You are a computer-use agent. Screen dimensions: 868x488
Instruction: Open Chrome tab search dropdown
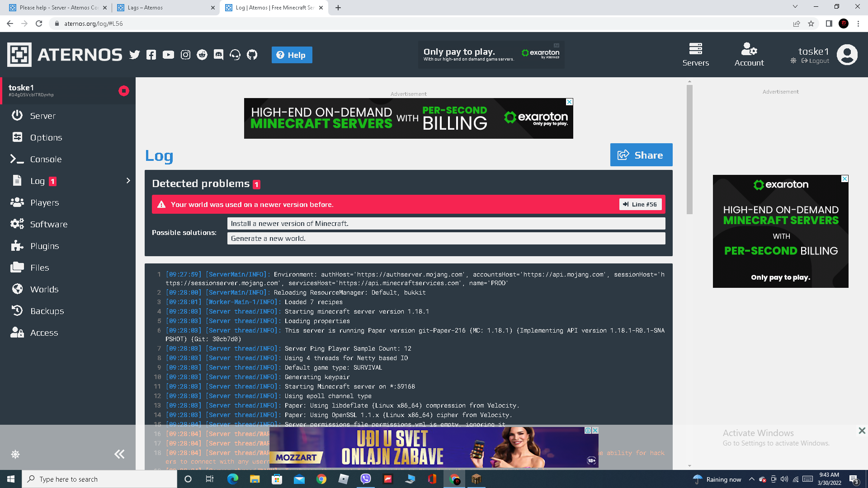pos(795,7)
